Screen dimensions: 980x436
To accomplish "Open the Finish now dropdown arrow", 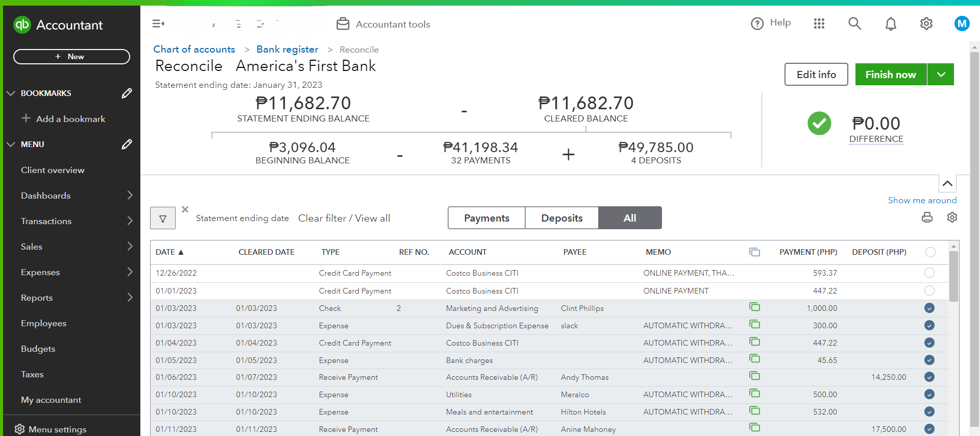I will coord(941,75).
